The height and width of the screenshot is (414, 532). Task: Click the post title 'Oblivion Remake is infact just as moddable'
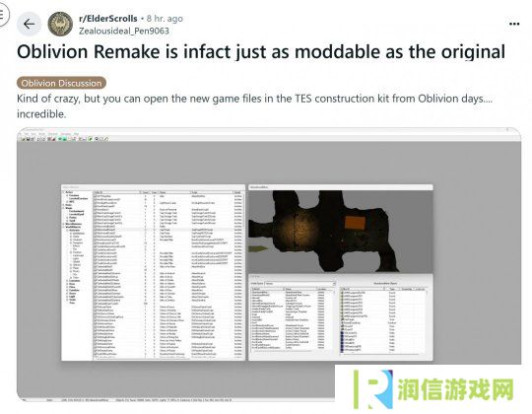261,52
